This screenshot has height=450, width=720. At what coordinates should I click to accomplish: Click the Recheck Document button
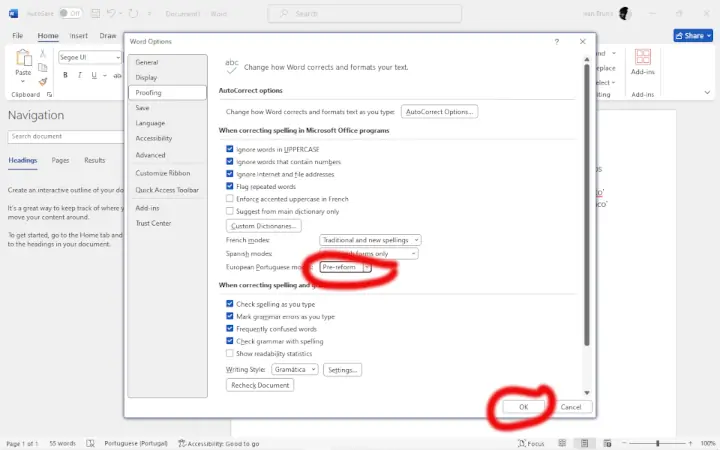click(260, 385)
